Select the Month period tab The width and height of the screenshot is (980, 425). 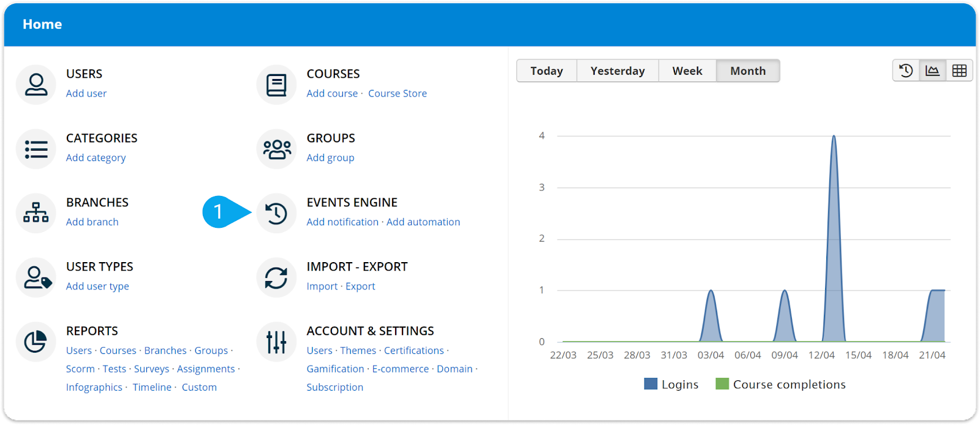pos(748,71)
